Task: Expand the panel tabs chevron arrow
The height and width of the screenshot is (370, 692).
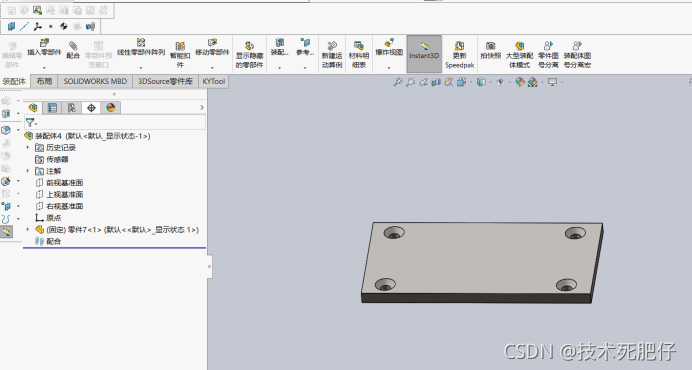Action: [x=202, y=107]
